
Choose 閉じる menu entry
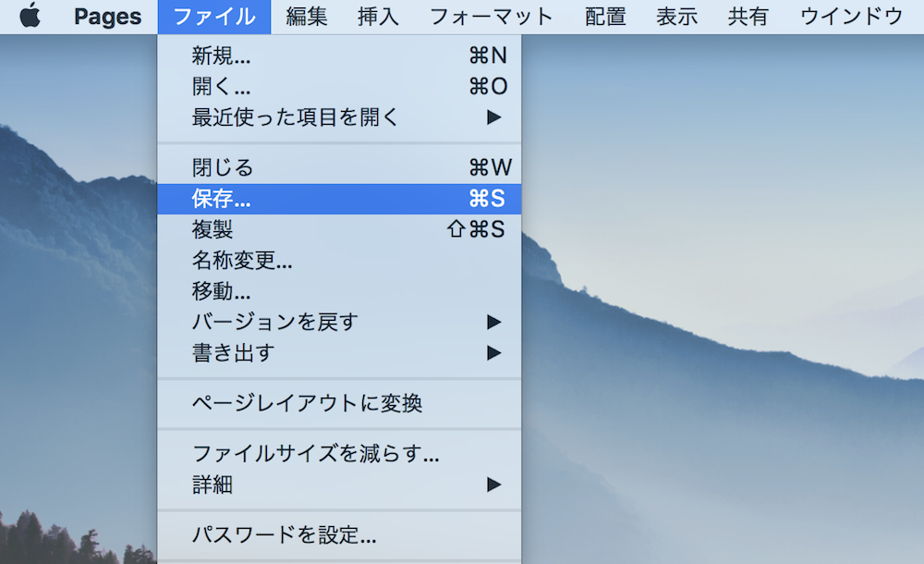tap(339, 167)
